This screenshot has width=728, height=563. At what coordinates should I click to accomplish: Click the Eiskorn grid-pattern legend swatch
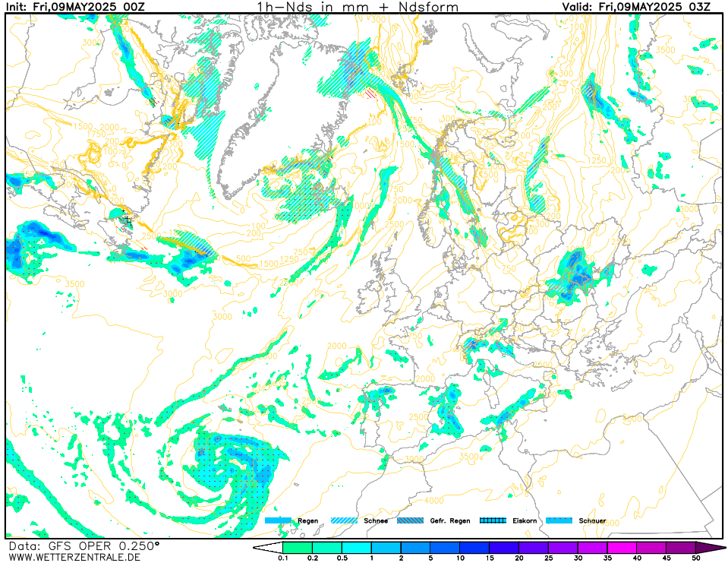tap(493, 520)
